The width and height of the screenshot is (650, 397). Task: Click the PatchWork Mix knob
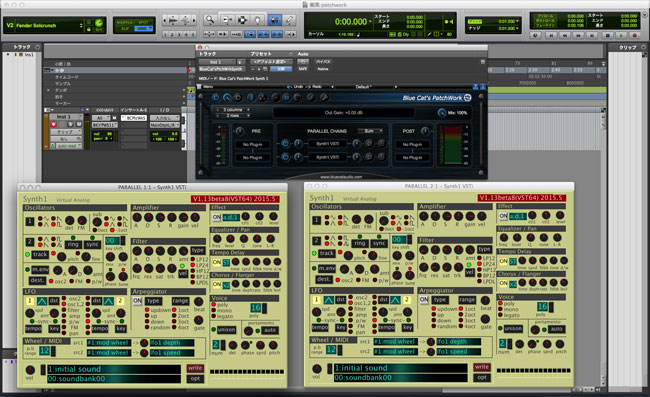tap(442, 113)
